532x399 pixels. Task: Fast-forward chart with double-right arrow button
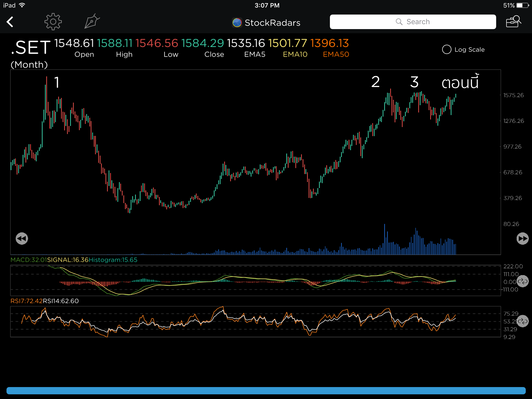tap(522, 238)
